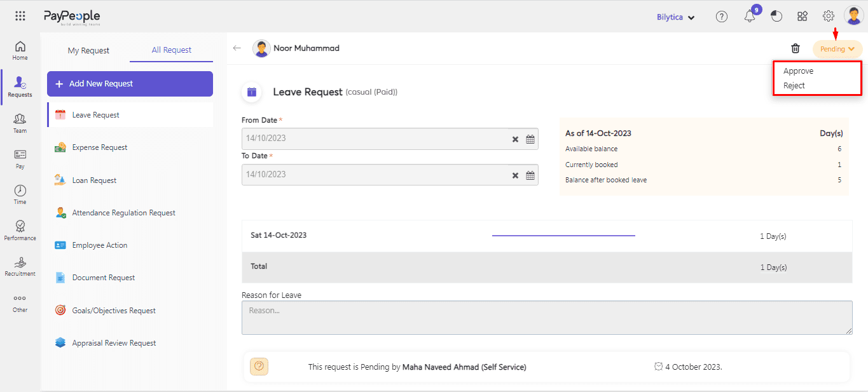Viewport: 868px width, 392px height.
Task: Expand the Pending status dropdown
Action: (837, 49)
